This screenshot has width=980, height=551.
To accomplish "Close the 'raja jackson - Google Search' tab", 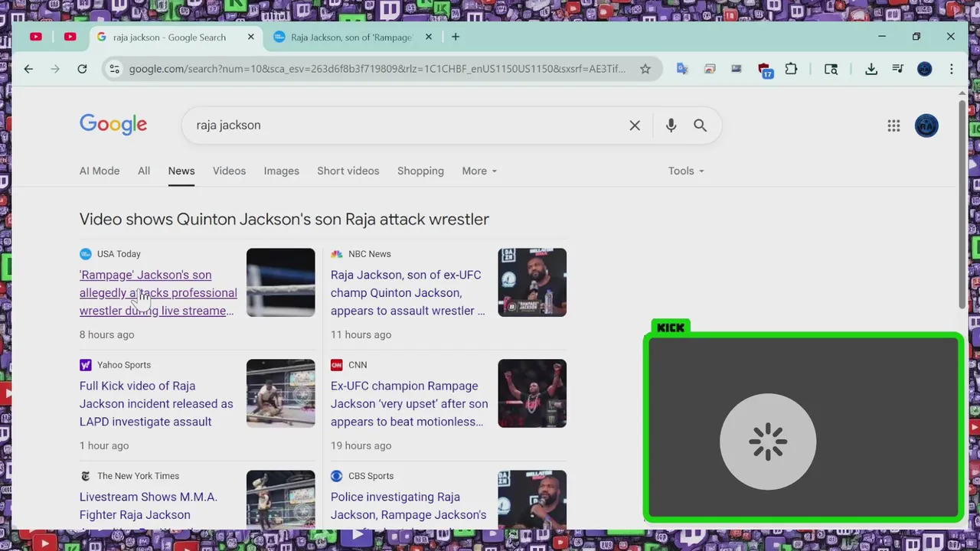I will click(x=250, y=37).
